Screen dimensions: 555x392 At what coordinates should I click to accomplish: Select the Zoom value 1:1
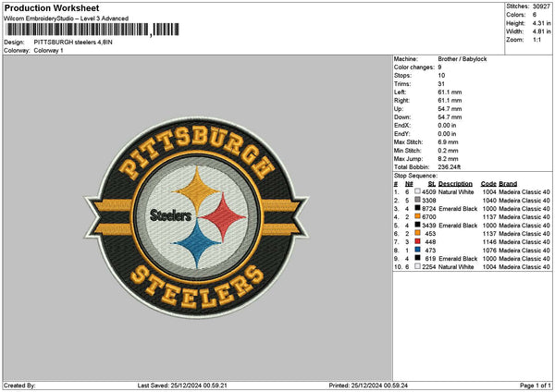click(536, 40)
